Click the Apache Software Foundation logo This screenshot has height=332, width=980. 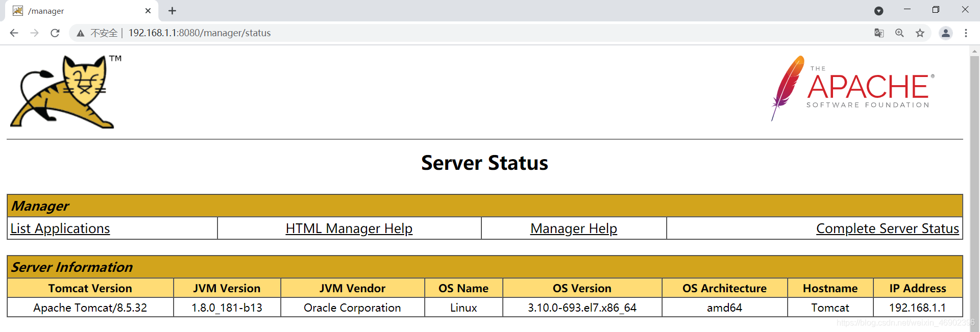(852, 88)
